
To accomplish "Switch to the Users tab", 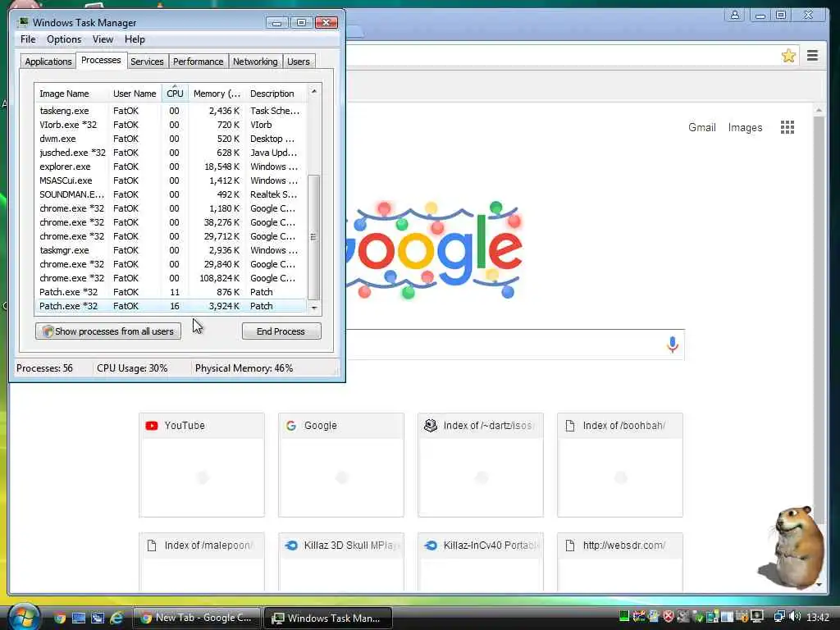I will 298,62.
